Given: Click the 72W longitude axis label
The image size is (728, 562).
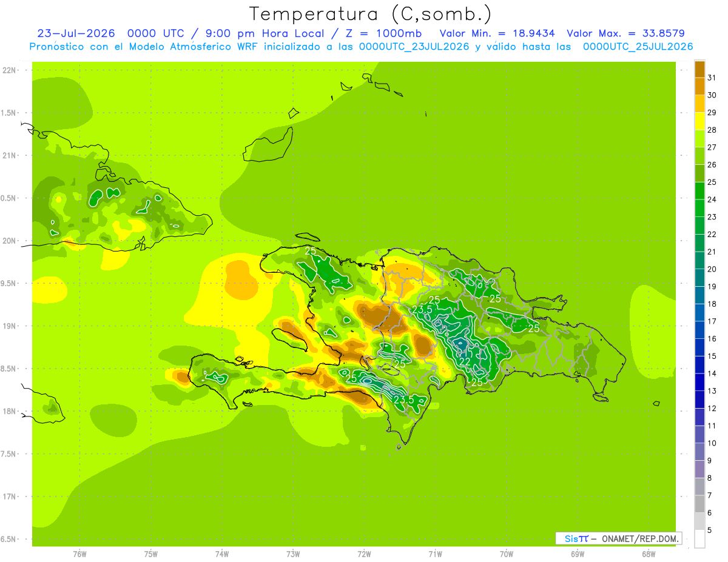Looking at the screenshot, I should click(x=364, y=554).
